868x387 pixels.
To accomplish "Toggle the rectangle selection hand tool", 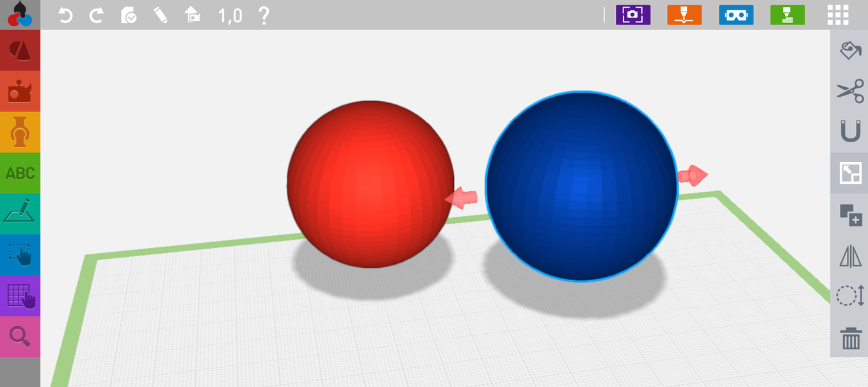I will tap(20, 255).
